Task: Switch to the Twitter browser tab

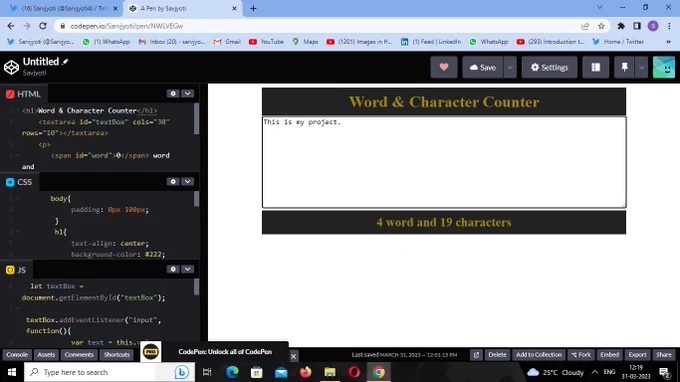Action: click(x=64, y=8)
